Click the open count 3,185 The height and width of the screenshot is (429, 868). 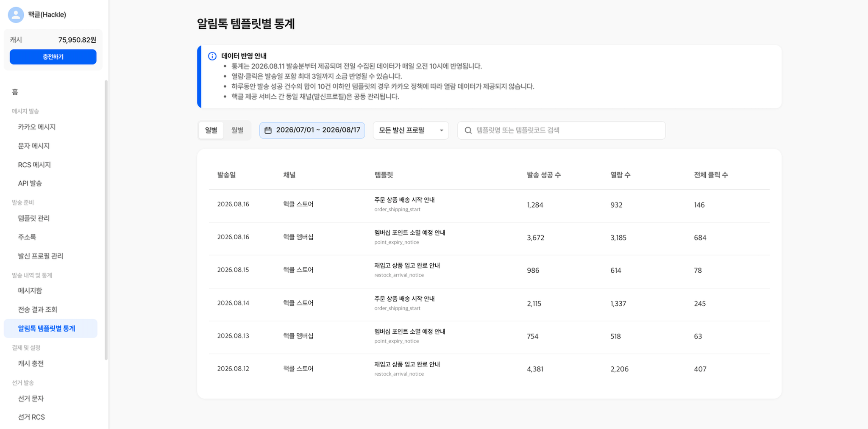point(618,238)
